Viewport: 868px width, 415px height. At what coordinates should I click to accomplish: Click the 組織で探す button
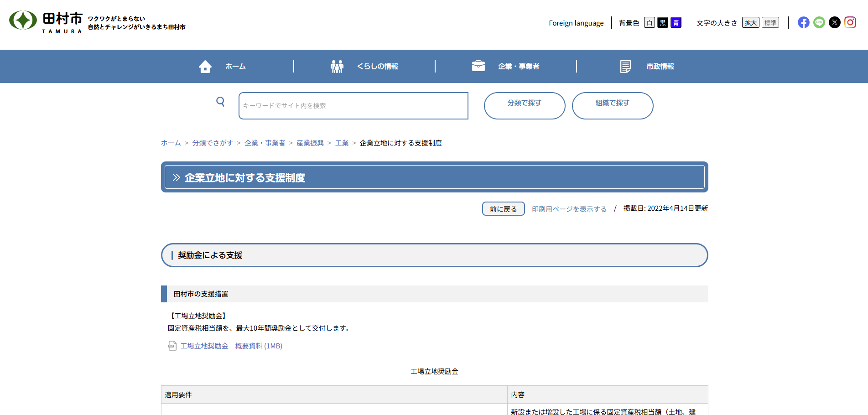click(613, 106)
